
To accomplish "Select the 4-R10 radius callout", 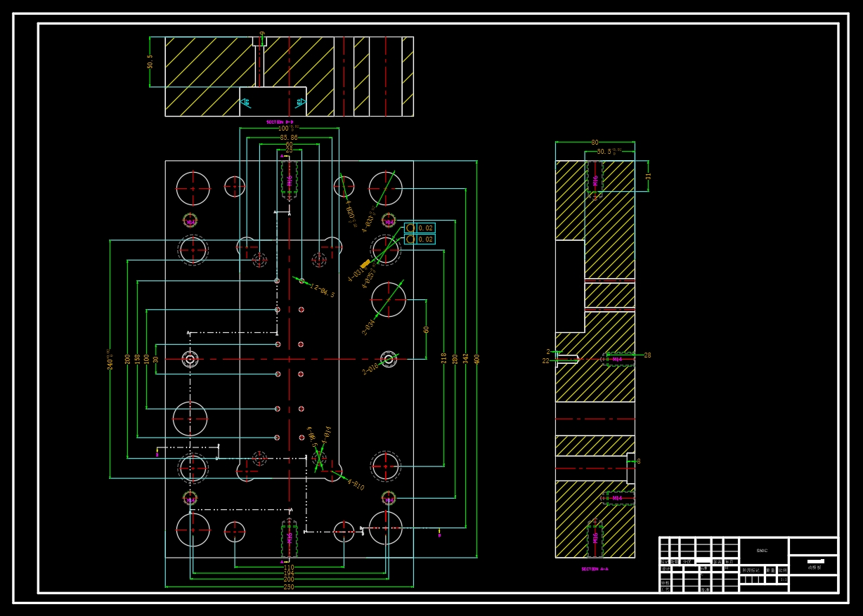I will click(356, 485).
